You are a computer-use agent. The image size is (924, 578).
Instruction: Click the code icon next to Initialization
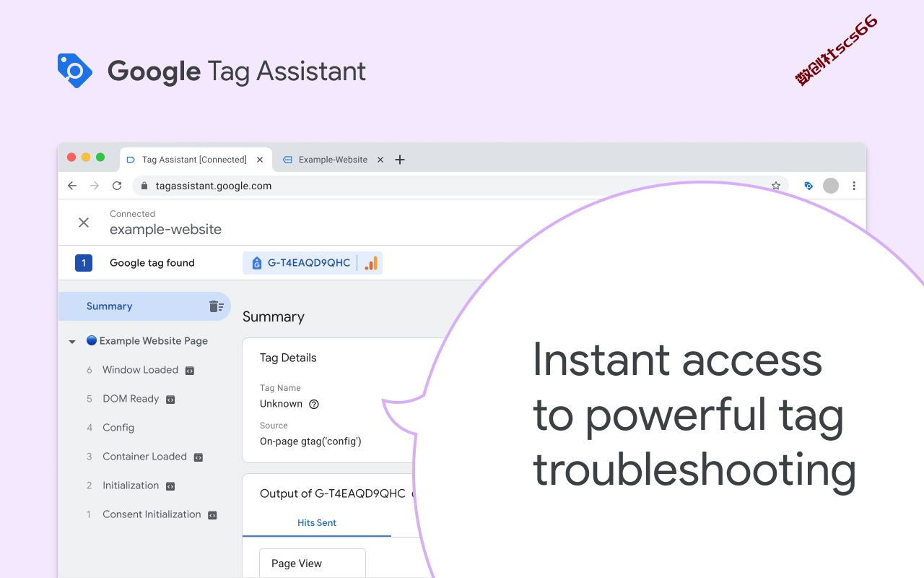(170, 486)
